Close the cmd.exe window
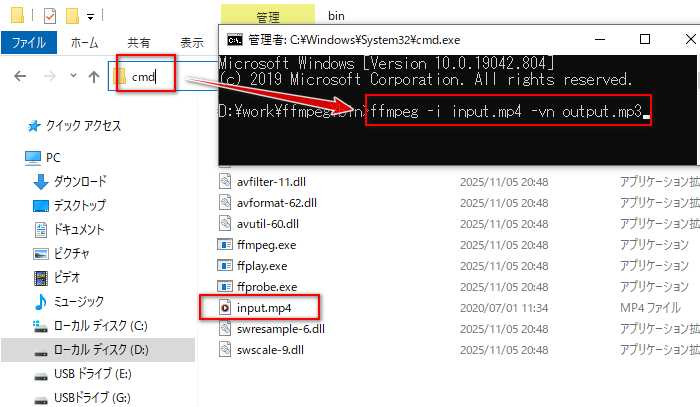The height and width of the screenshot is (407, 700). (x=690, y=40)
